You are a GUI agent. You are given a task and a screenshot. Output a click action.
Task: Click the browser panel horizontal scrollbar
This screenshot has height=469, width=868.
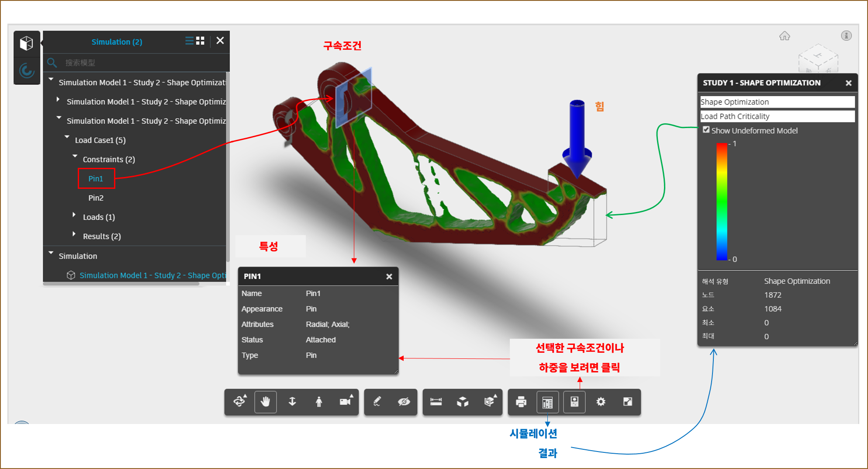pyautogui.click(x=121, y=284)
